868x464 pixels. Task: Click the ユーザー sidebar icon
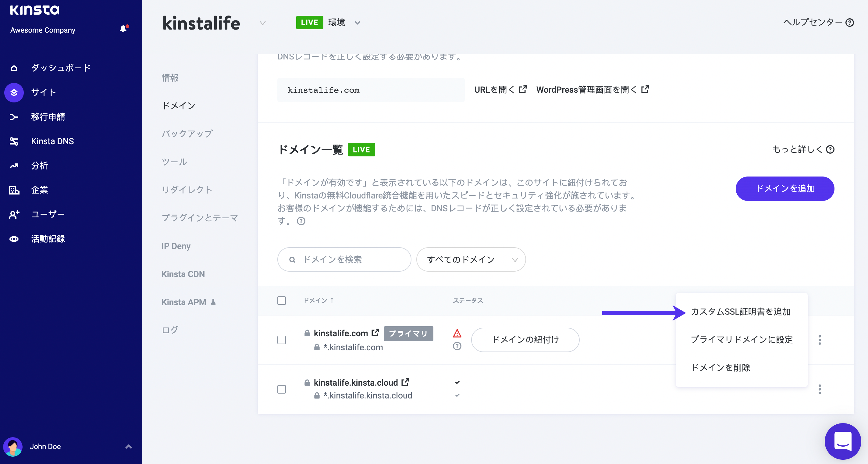pyautogui.click(x=14, y=214)
